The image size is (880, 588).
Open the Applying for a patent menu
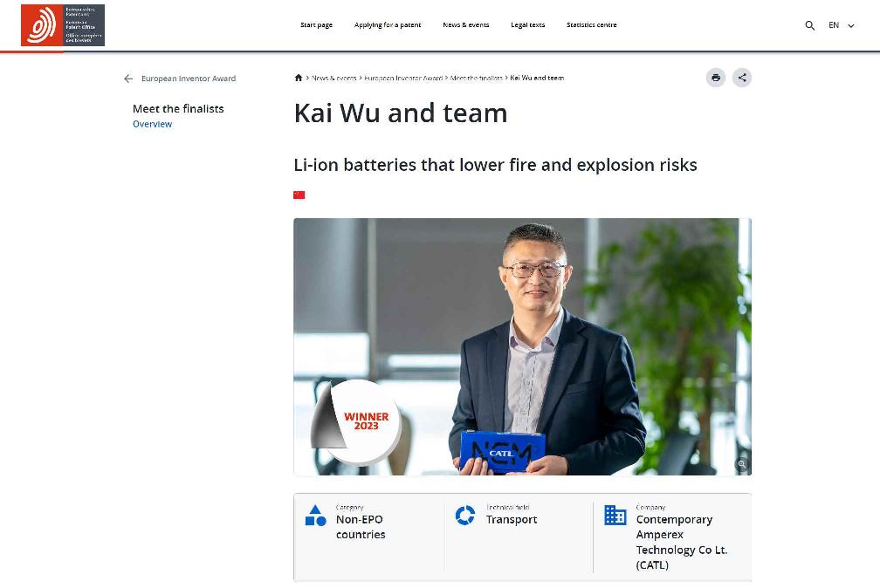[388, 25]
